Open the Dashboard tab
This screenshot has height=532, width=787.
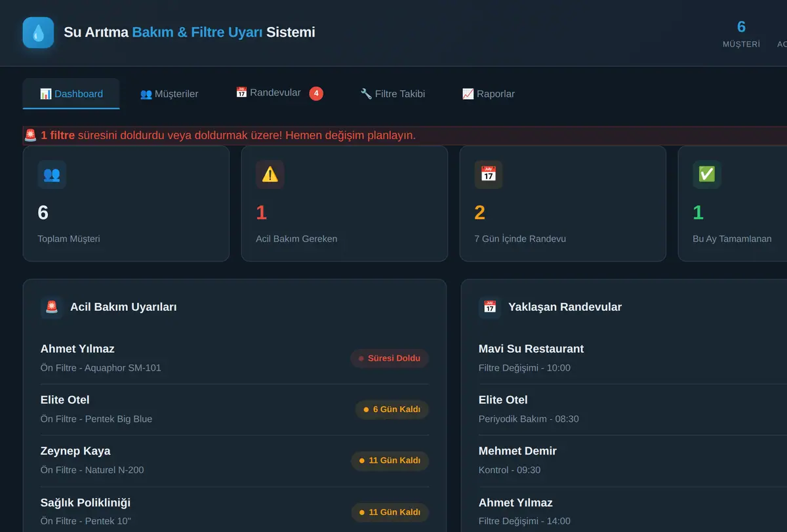tap(71, 94)
